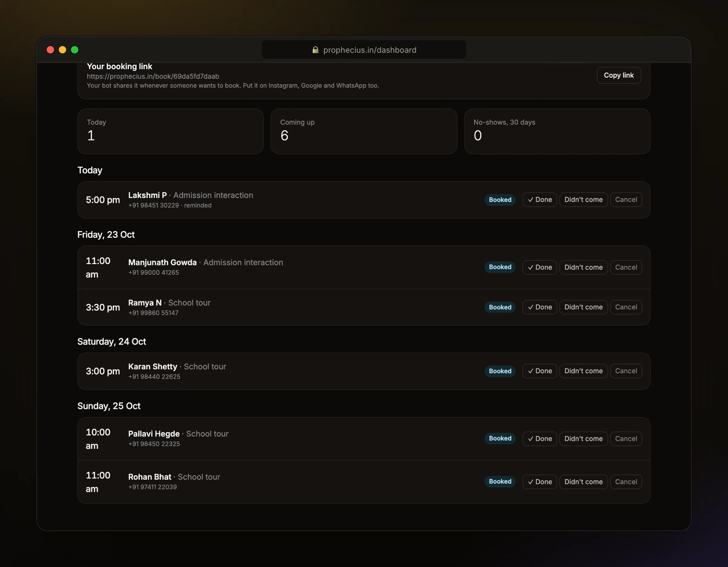The height and width of the screenshot is (567, 728).
Task: Mark Ramya N as Didn't come
Action: [583, 307]
